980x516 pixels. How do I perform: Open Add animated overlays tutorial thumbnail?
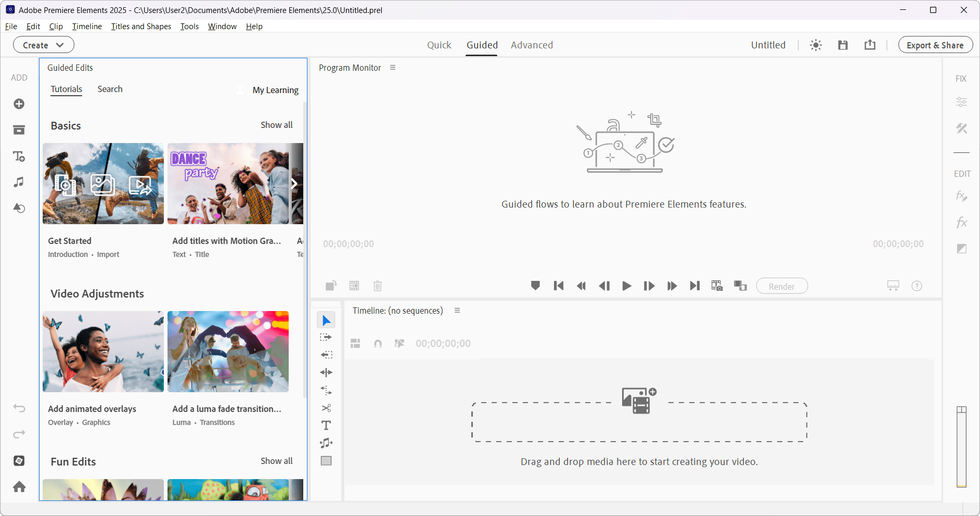(x=103, y=352)
